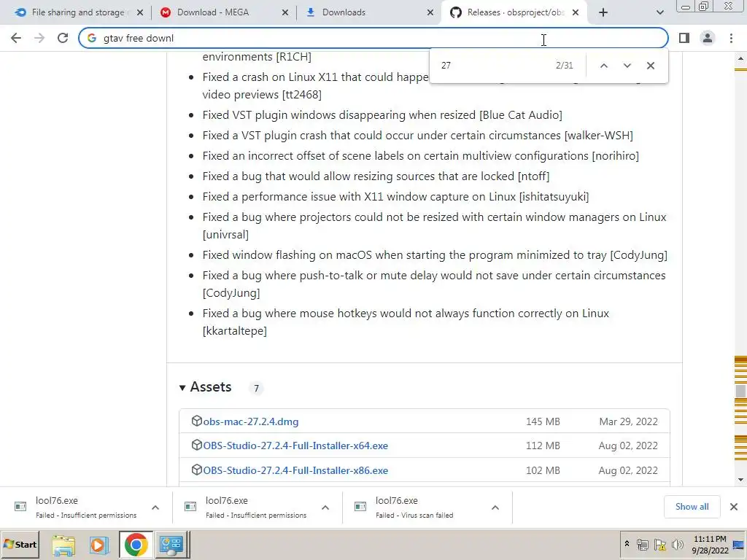The width and height of the screenshot is (747, 560).
Task: Download OBS-Studio-27.2.4-Full-Installer-x86.exe
Action: tap(295, 470)
